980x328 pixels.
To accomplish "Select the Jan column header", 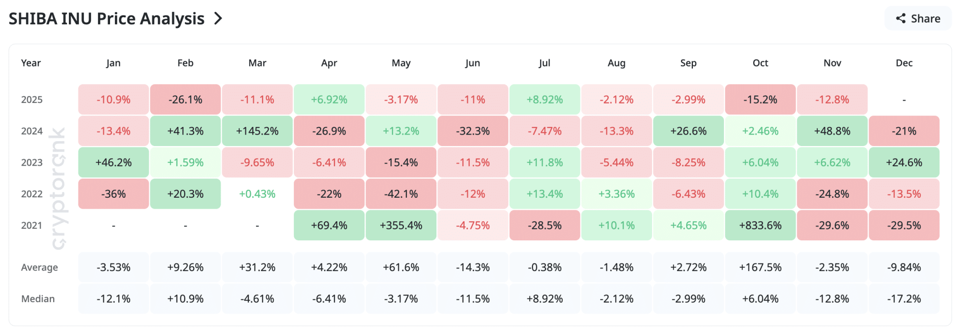I will point(113,63).
